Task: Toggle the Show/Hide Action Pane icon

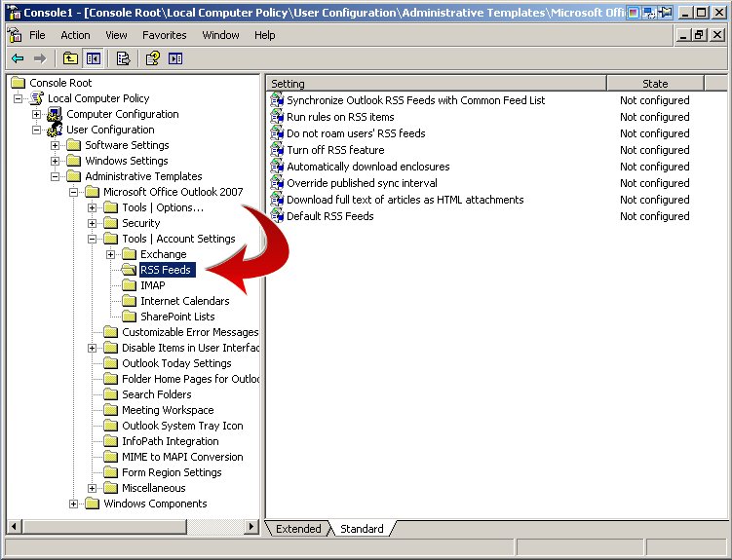Action: coord(175,58)
